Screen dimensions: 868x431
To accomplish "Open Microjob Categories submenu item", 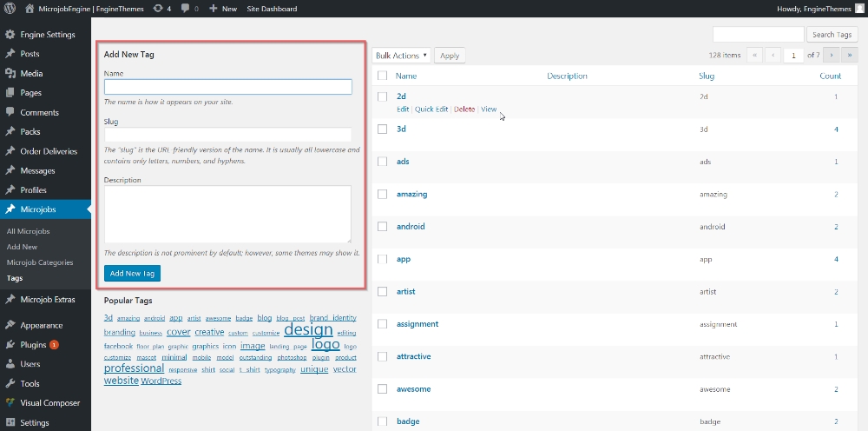I will click(40, 262).
